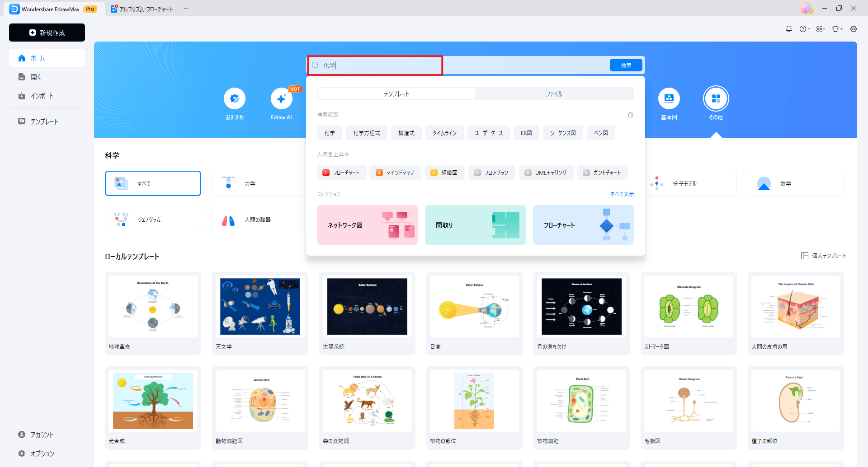The width and height of the screenshot is (868, 467).
Task: Click the settings gear icon top right
Action: 854,29
